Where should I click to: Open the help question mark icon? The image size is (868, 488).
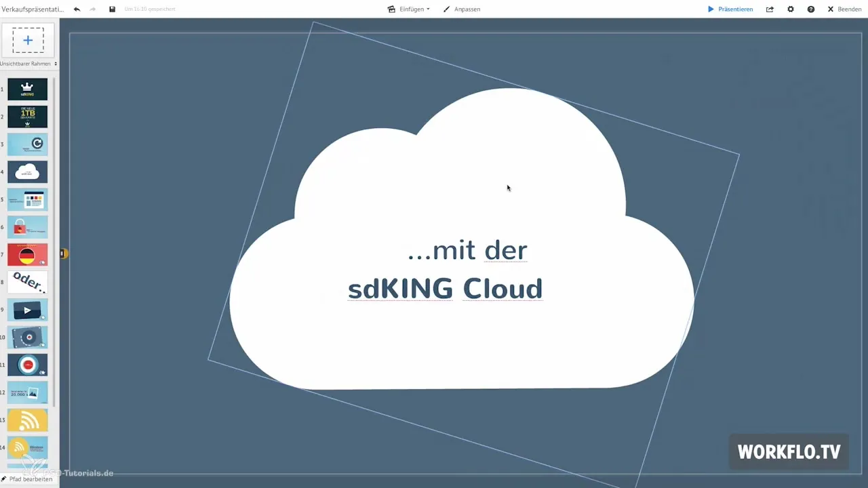(811, 9)
